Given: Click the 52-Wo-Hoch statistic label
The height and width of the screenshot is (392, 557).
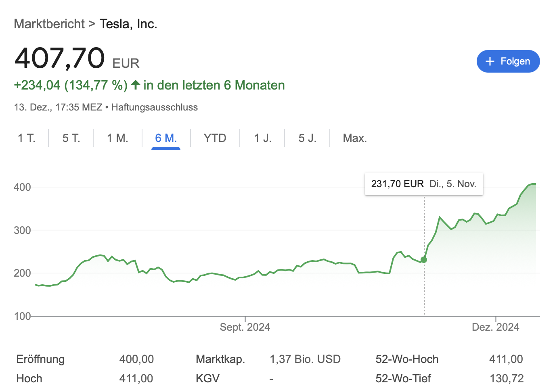Looking at the screenshot, I should tap(407, 359).
